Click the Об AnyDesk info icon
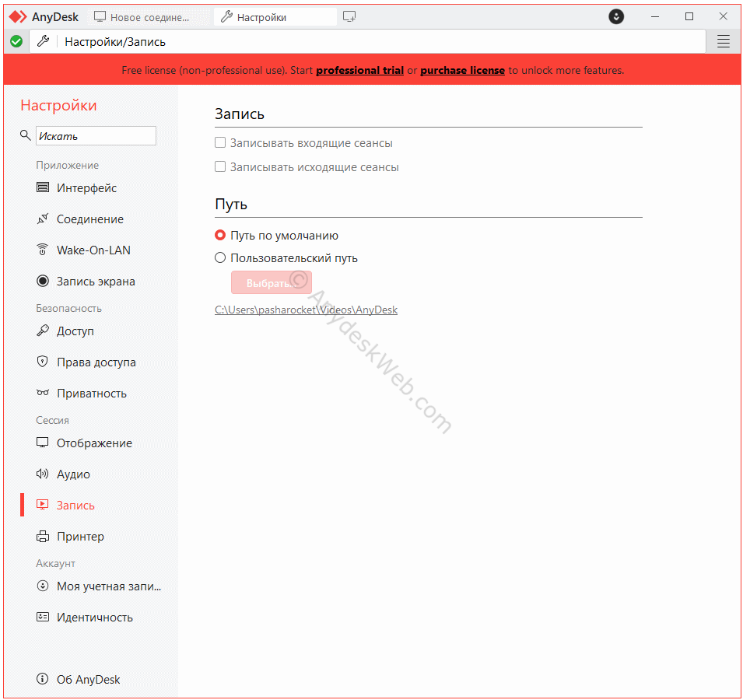743x700 pixels. tap(43, 679)
